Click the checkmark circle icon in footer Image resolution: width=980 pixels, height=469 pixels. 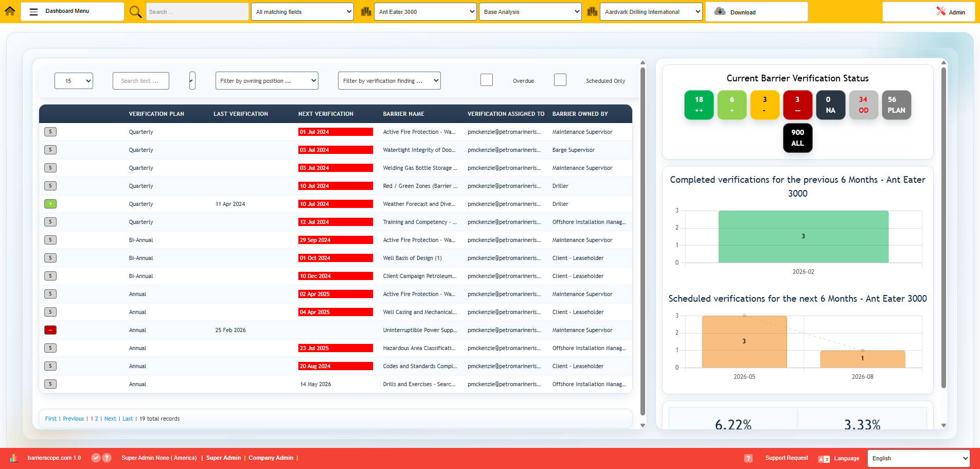coord(96,458)
